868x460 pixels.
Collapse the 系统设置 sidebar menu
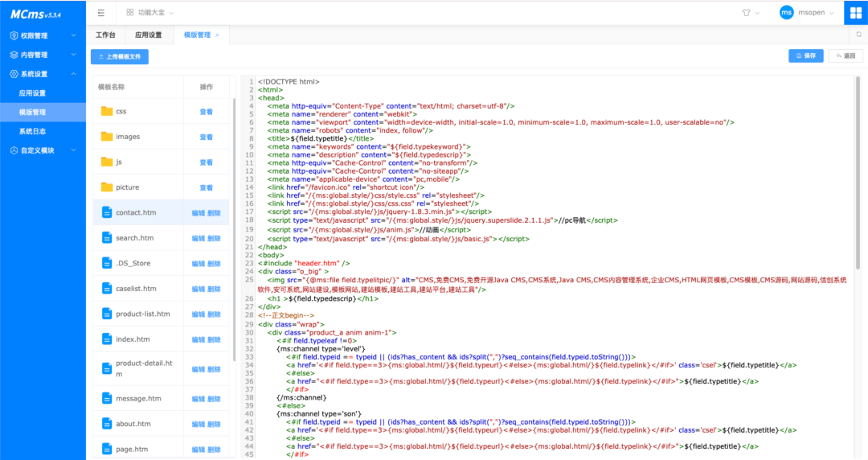pos(43,74)
